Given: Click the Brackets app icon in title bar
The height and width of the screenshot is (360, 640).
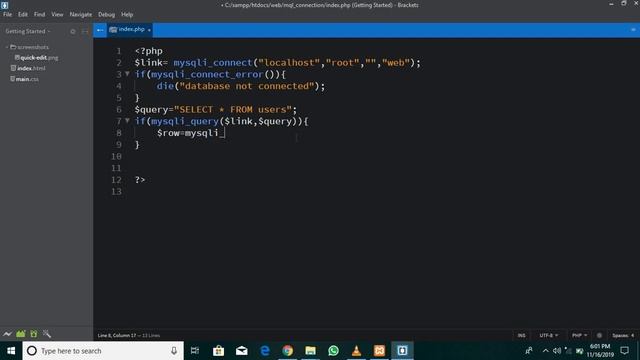Looking at the screenshot, I should click(5, 5).
